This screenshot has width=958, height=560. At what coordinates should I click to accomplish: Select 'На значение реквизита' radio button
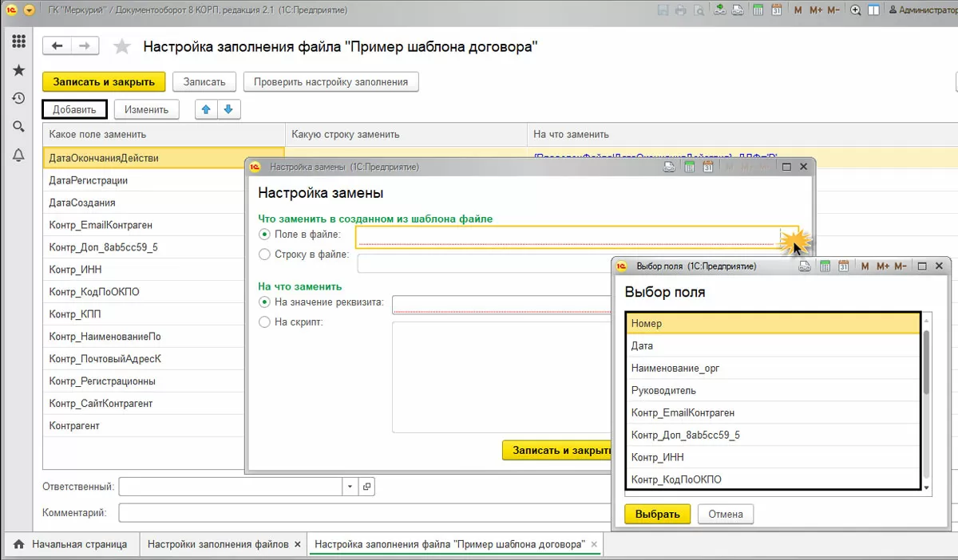(x=265, y=302)
